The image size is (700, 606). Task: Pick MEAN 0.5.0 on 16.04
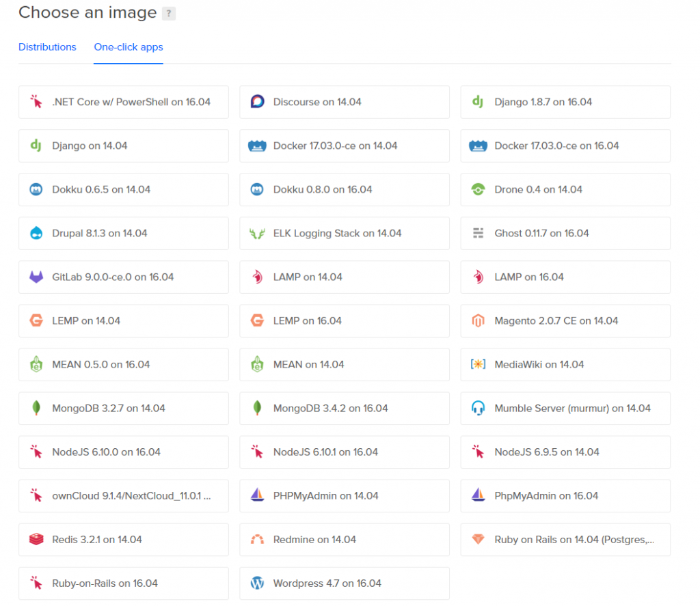124,365
